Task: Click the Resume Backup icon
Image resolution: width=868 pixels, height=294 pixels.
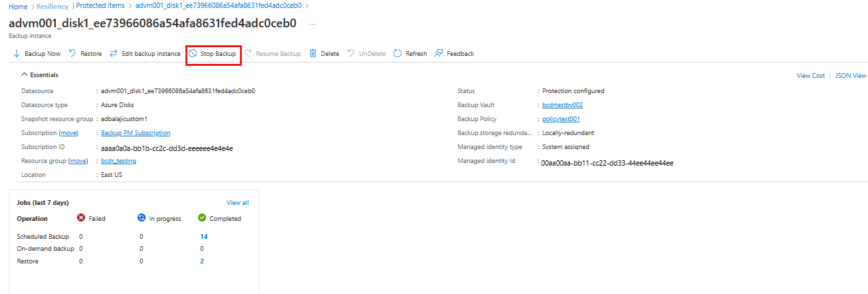Action: click(249, 54)
